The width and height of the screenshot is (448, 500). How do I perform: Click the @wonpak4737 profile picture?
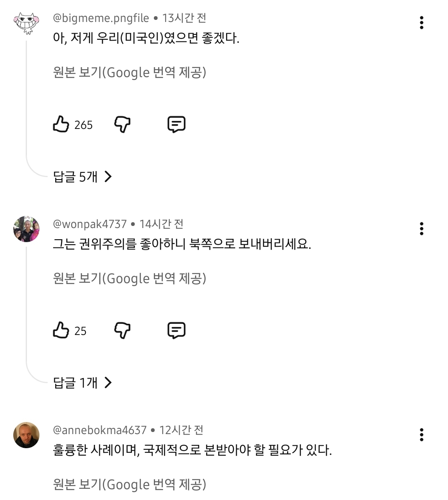point(27,229)
